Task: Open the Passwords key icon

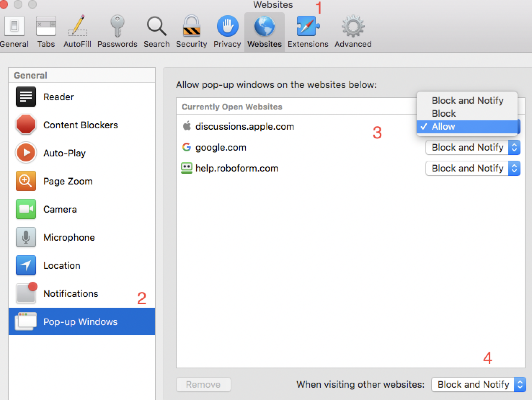Action: click(x=117, y=26)
